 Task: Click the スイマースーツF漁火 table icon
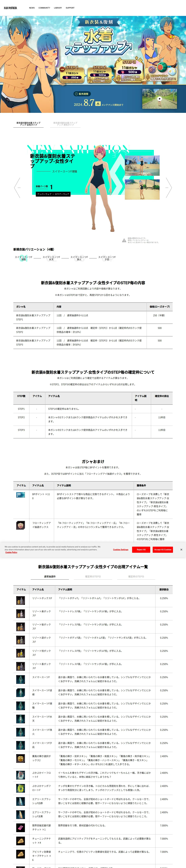coord(21,732)
